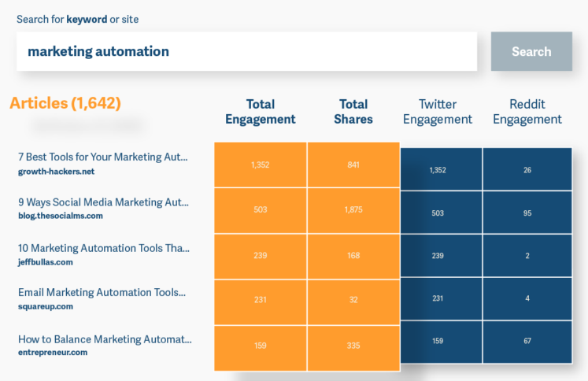Open 9 Ways Social Media Marketing article
This screenshot has height=381, width=588.
(103, 202)
